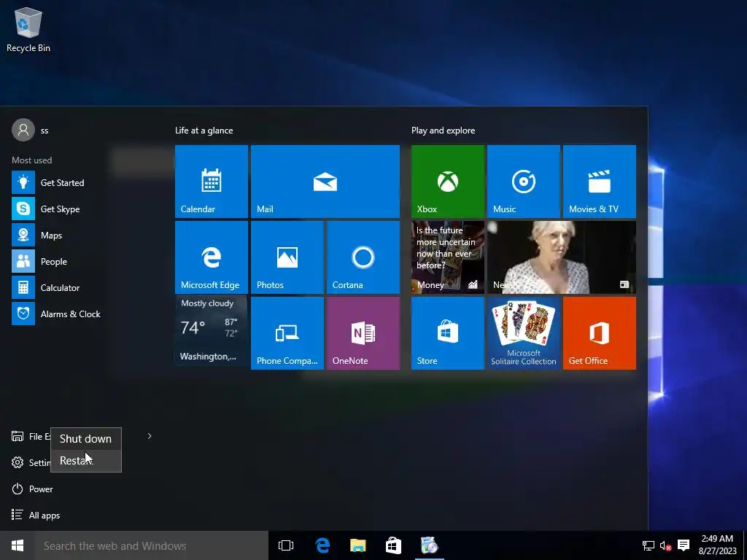Open the Washington weather tile

coord(211,332)
